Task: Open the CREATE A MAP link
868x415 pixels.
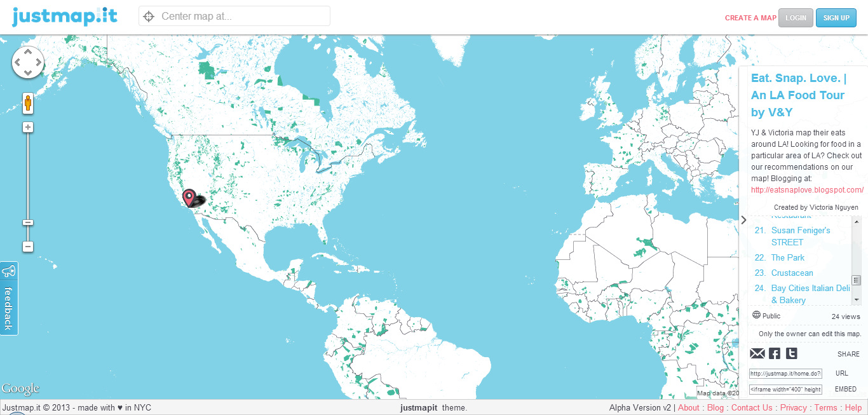Action: click(750, 18)
